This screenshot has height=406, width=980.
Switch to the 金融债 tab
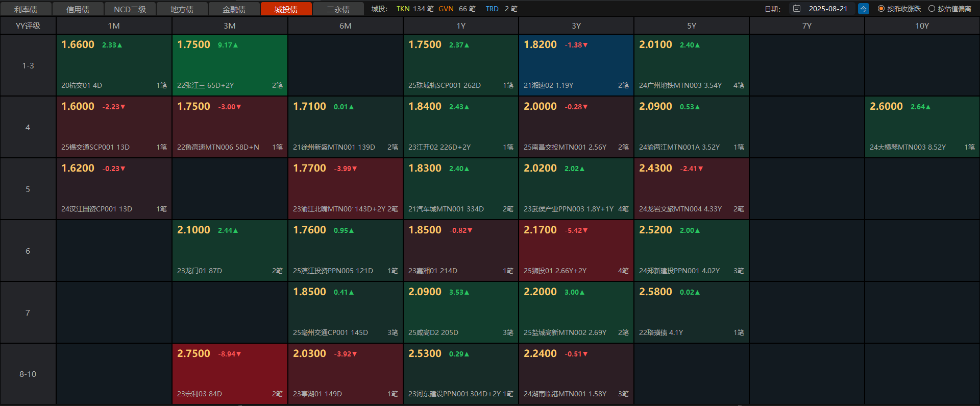tap(234, 9)
